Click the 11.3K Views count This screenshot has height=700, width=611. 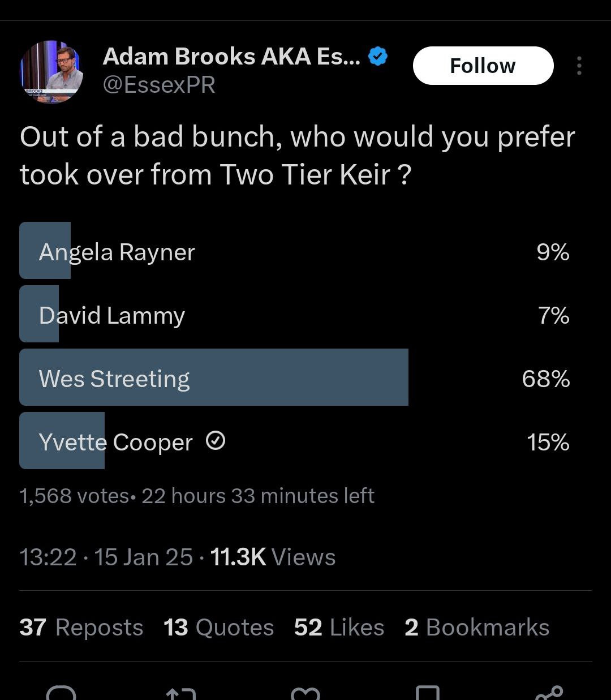pos(273,557)
